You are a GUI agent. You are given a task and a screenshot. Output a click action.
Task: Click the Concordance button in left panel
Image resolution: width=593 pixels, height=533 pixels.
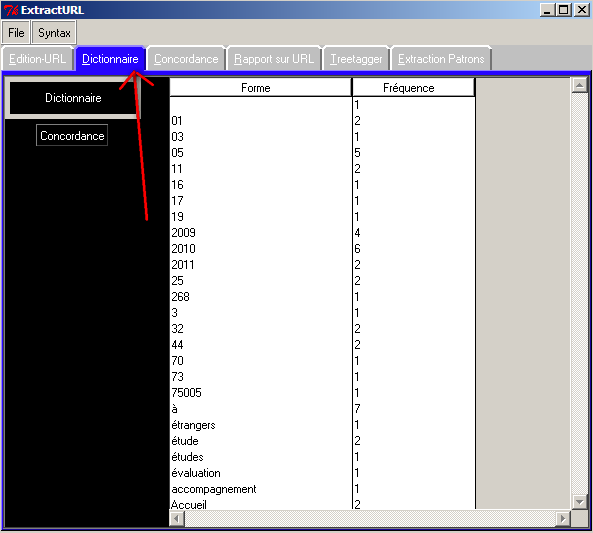(x=72, y=135)
